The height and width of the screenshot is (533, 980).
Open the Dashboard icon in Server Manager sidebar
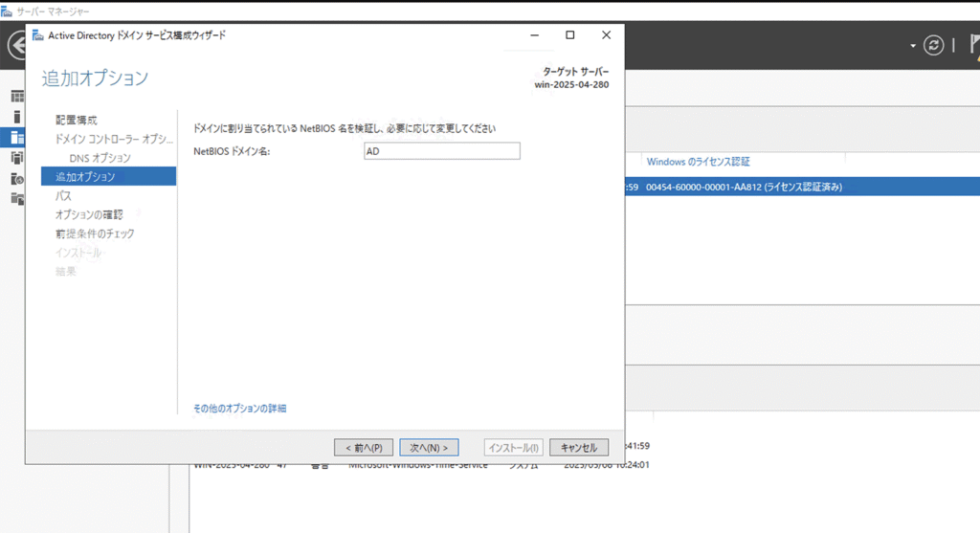pyautogui.click(x=17, y=97)
